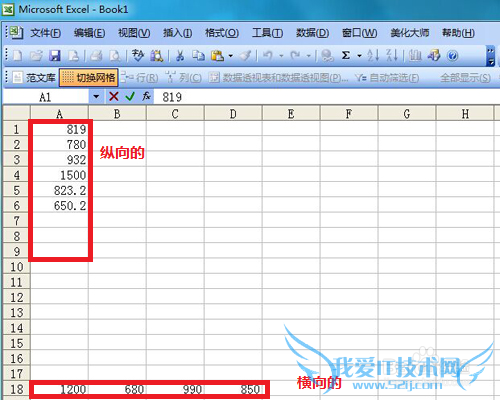Viewport: 500px width, 400px height.
Task: Click the Print icon
Action: 96,55
